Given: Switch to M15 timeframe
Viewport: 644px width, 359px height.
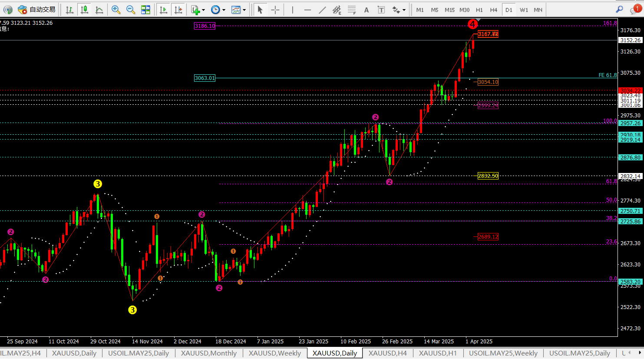Looking at the screenshot, I should 449,10.
